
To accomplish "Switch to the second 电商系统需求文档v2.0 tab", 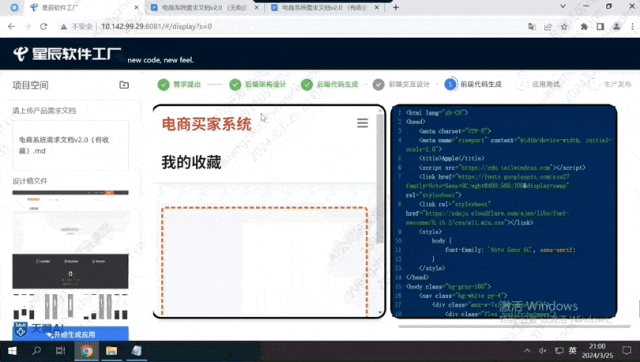I will 204,8.
